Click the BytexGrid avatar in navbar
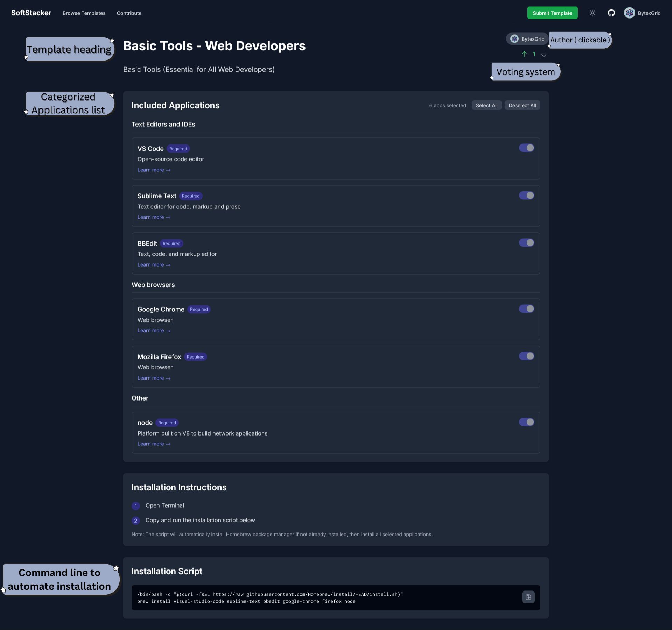The width and height of the screenshot is (672, 630). (629, 13)
